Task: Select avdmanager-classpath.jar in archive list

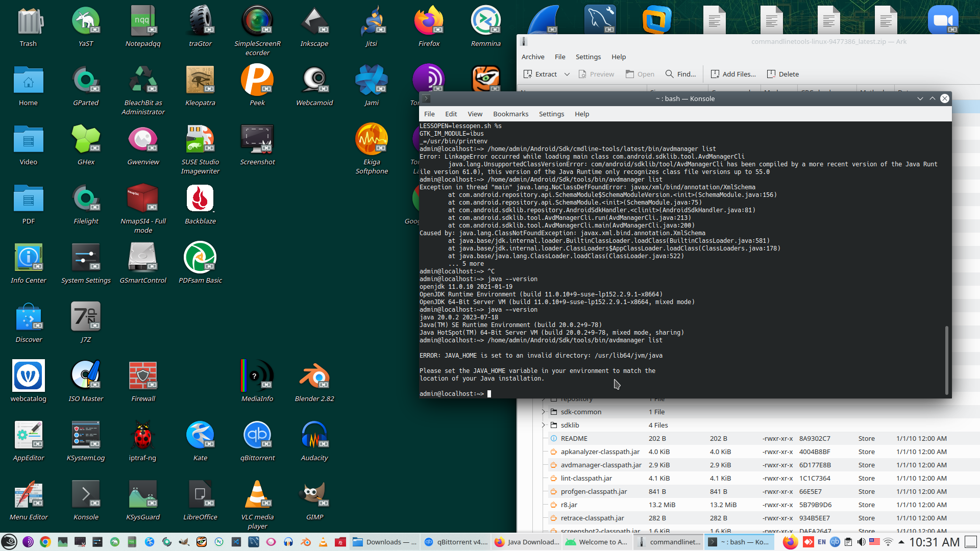Action: [x=600, y=465]
